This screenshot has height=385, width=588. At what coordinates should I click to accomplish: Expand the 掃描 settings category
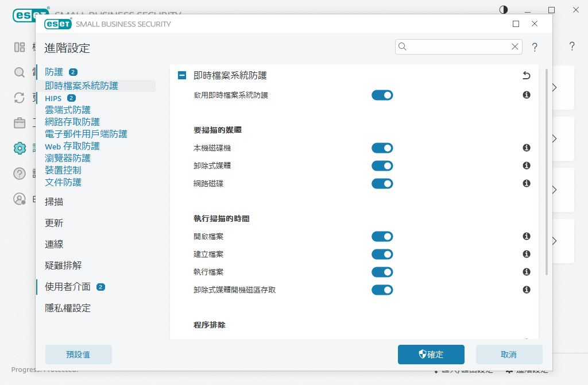[x=53, y=201]
